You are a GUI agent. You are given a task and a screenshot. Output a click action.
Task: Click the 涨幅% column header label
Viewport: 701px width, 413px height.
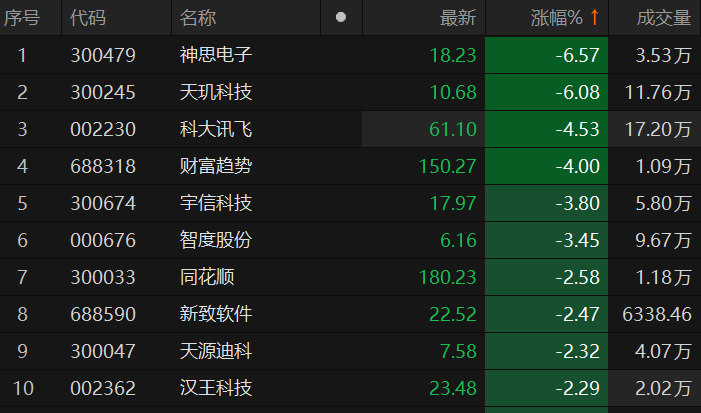pyautogui.click(x=557, y=18)
